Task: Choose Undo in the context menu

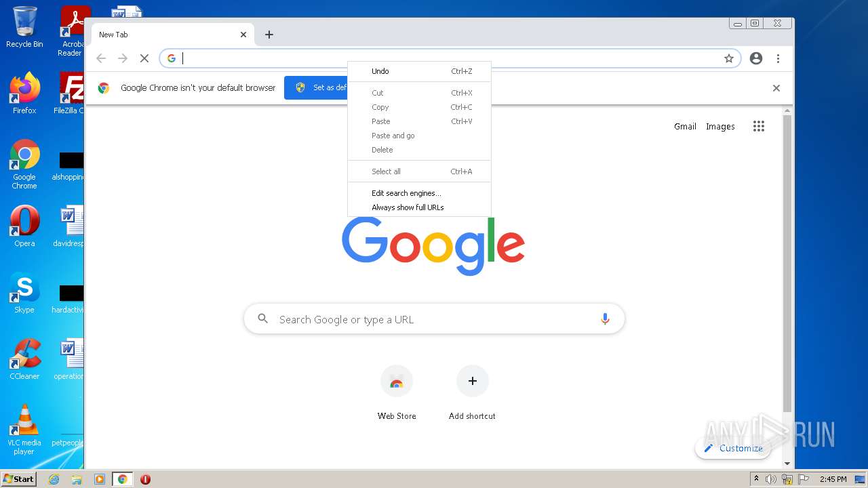Action: point(419,71)
